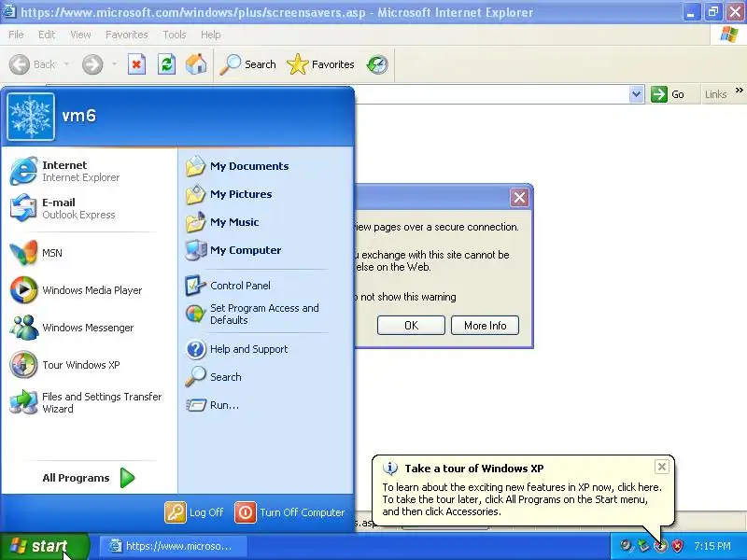Viewport: 747px width, 560px height.
Task: Open My Computer
Action: 267,250
